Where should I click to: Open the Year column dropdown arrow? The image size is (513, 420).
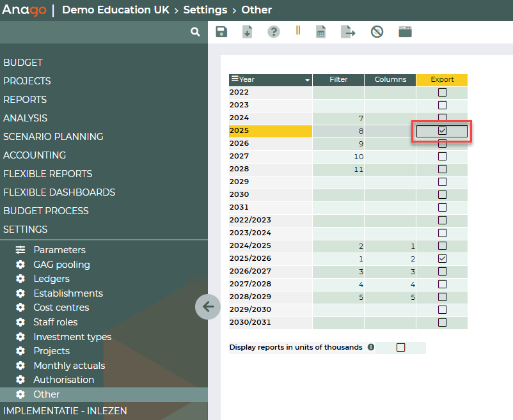[x=308, y=80]
